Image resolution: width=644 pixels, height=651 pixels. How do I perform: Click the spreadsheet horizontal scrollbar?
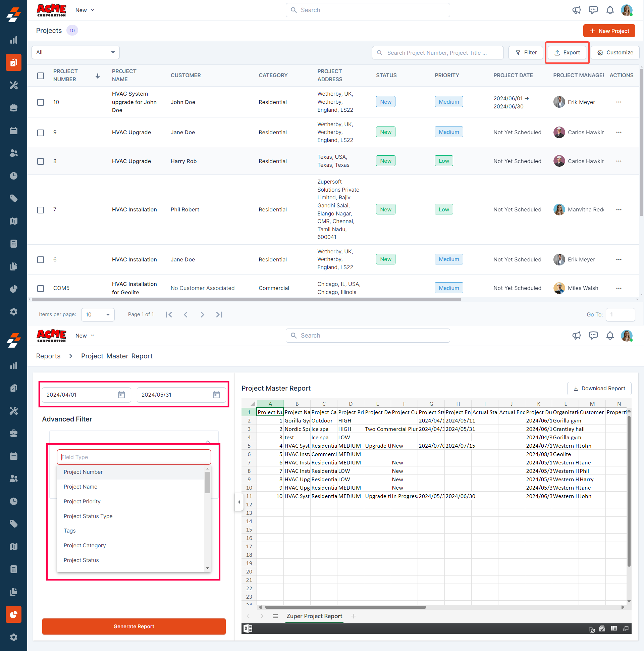[345, 607]
